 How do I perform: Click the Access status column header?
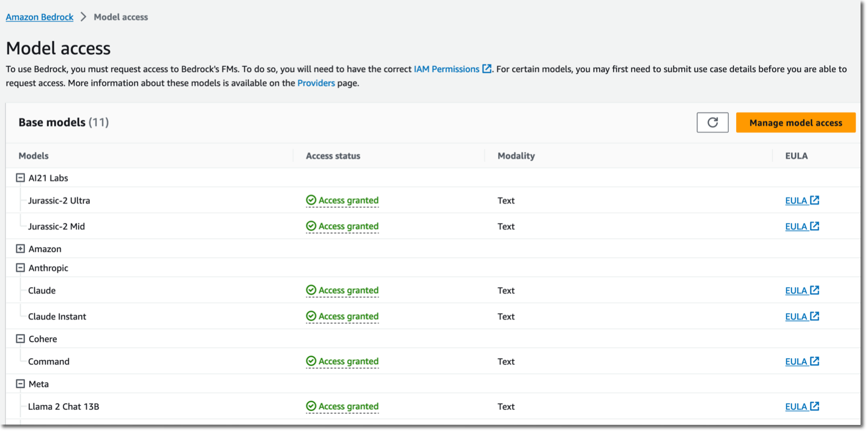click(x=333, y=156)
